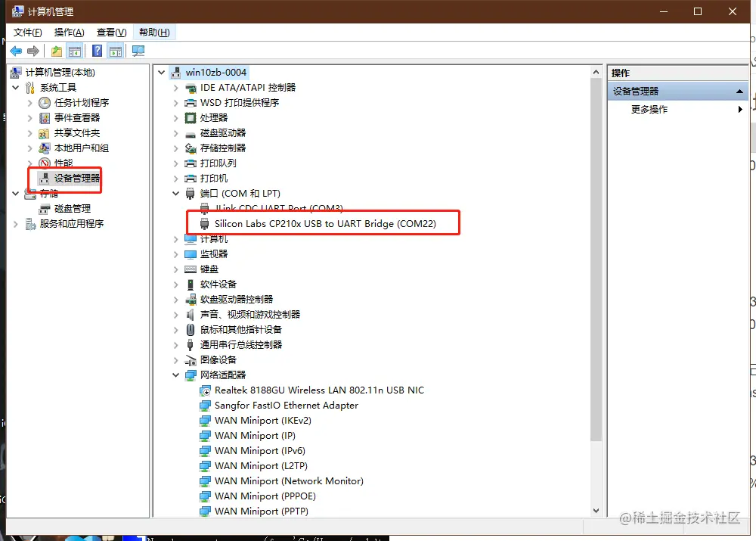Click the 磁盘管理 icon
This screenshot has height=541, width=756.
click(45, 209)
